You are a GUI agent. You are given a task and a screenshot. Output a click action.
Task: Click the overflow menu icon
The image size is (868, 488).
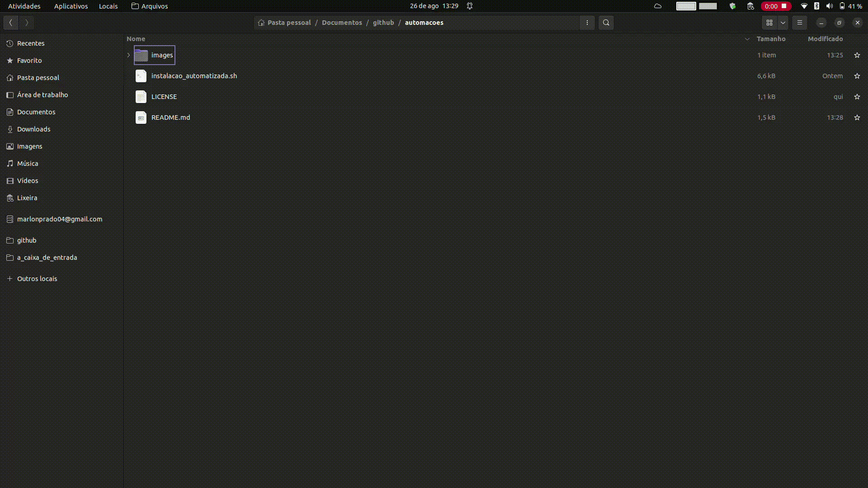pyautogui.click(x=587, y=22)
